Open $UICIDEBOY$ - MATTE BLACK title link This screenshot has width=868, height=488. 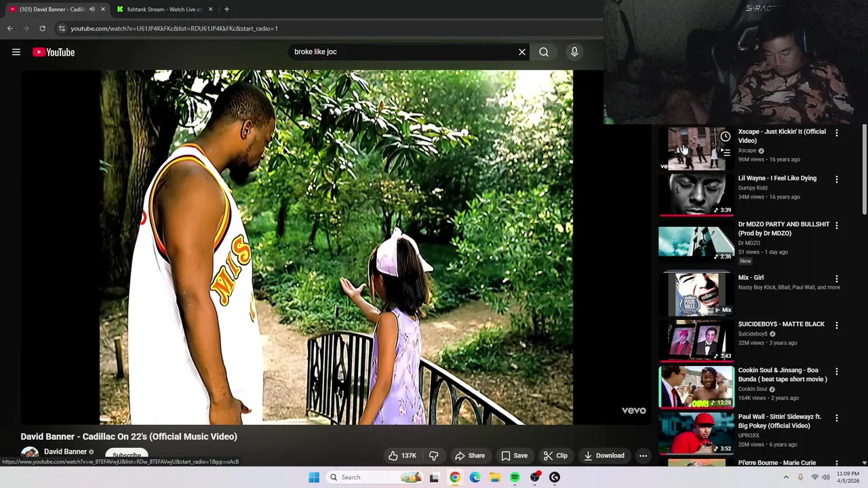click(781, 324)
